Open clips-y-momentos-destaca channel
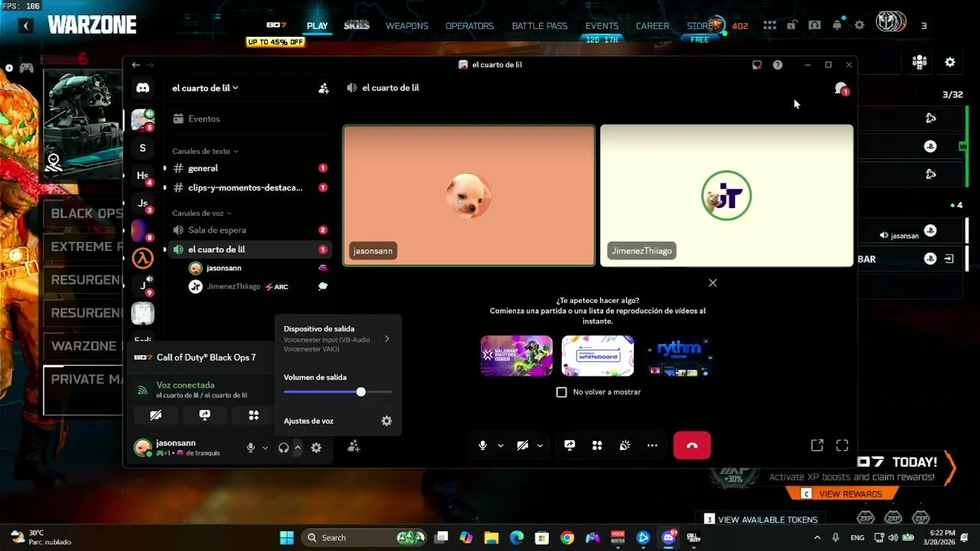 tap(249, 187)
